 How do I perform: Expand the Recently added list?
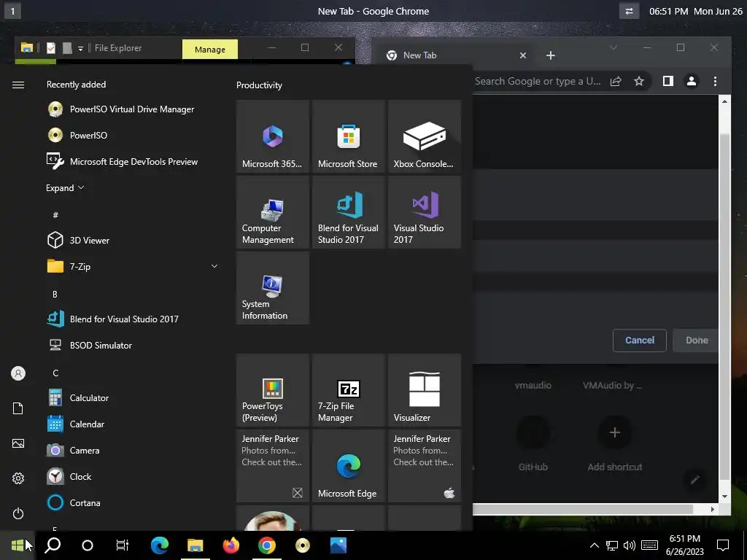pos(65,187)
